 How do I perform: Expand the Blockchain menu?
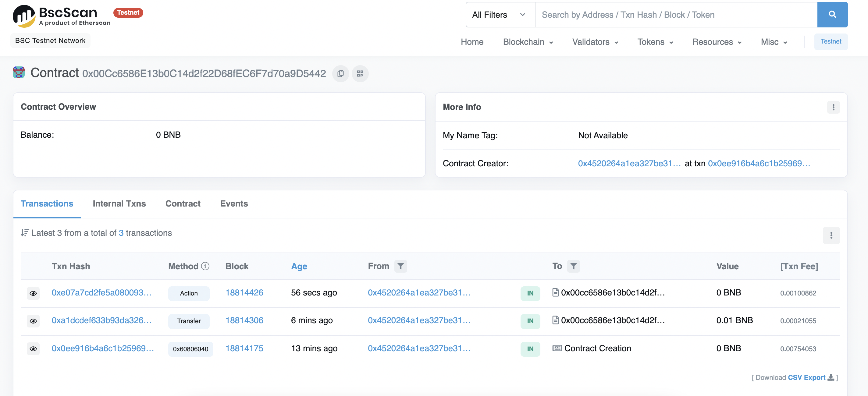pos(528,42)
